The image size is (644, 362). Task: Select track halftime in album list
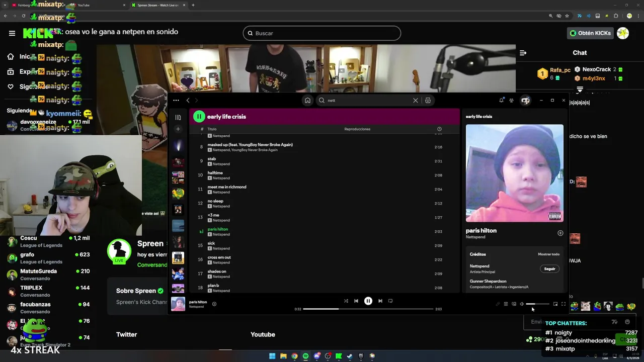[325, 175]
